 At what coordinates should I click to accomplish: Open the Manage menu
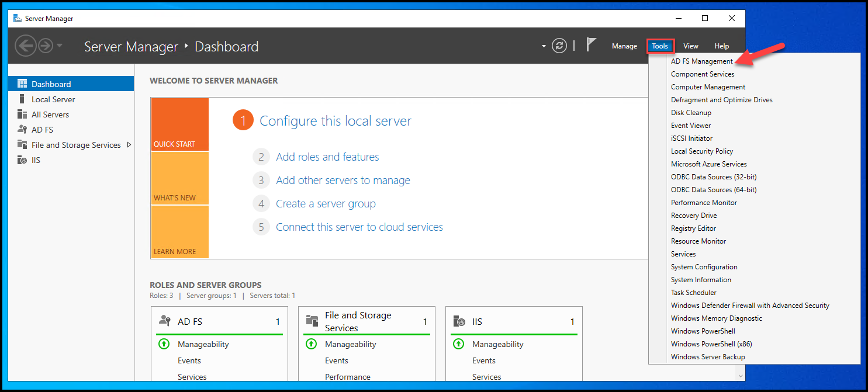pos(624,46)
